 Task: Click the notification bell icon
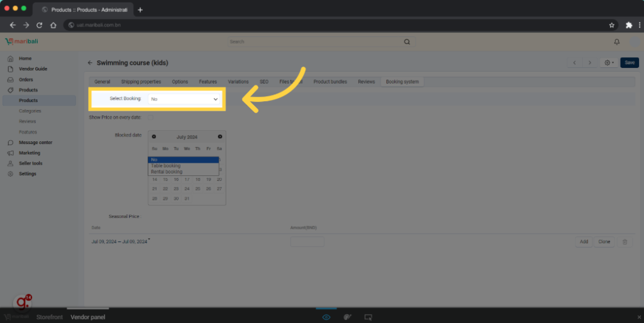click(616, 42)
